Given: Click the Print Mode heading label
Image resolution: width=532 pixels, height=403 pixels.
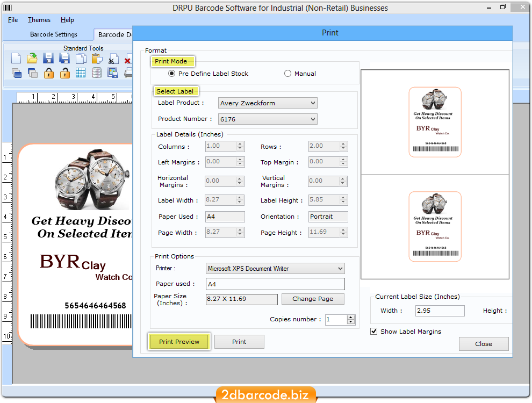Looking at the screenshot, I should click(171, 61).
